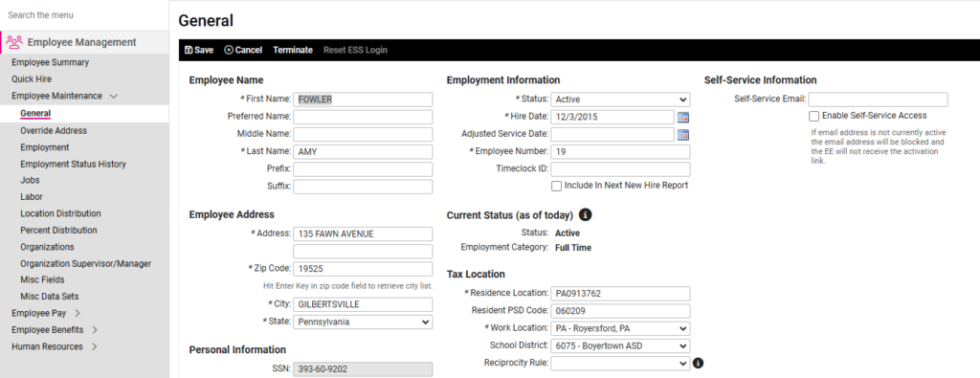This screenshot has width=980, height=378.
Task: Open Employment Status History menu item
Action: [73, 165]
